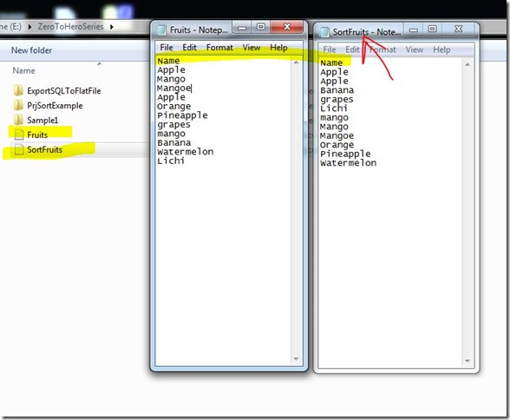Click 'Mangoe' line in Fruits Notepad
Viewport: 510px width, 420px height.
(x=174, y=89)
